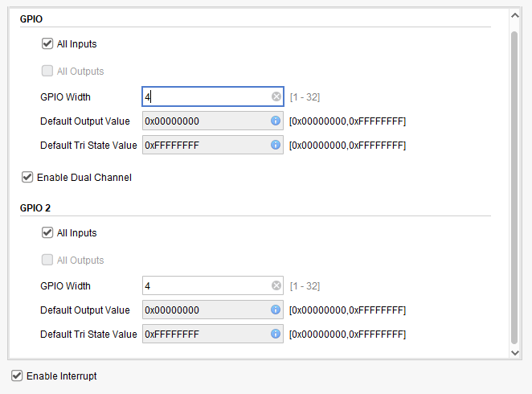Click the scroll up arrow of the panel
The height and width of the screenshot is (394, 532).
click(x=514, y=15)
